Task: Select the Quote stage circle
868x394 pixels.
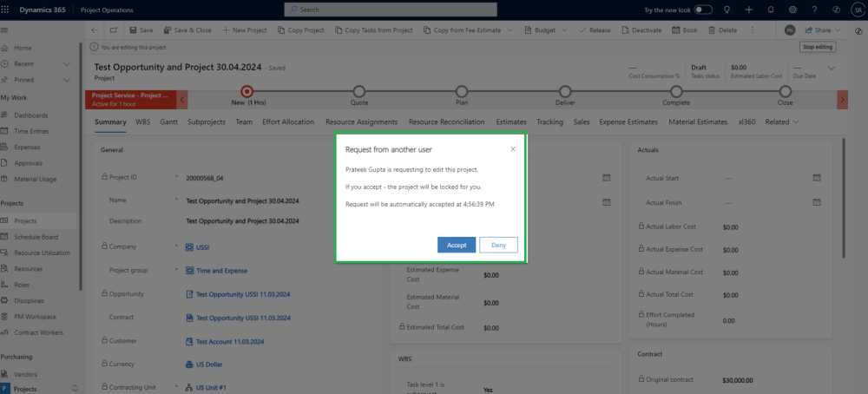Action: [x=359, y=91]
